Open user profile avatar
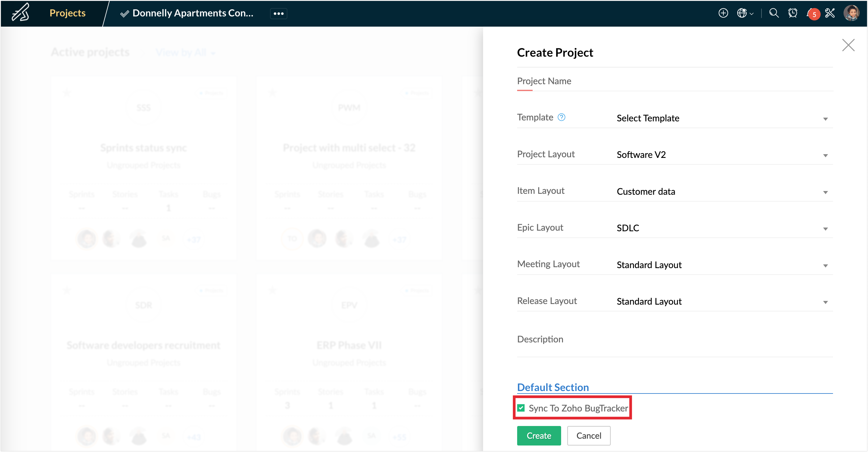Viewport: 868px width, 452px height. coord(851,13)
